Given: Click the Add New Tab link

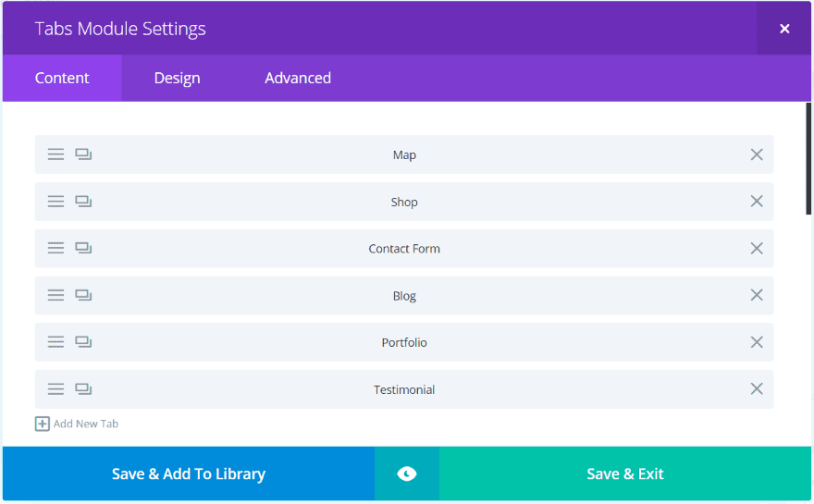Looking at the screenshot, I should click(86, 424).
